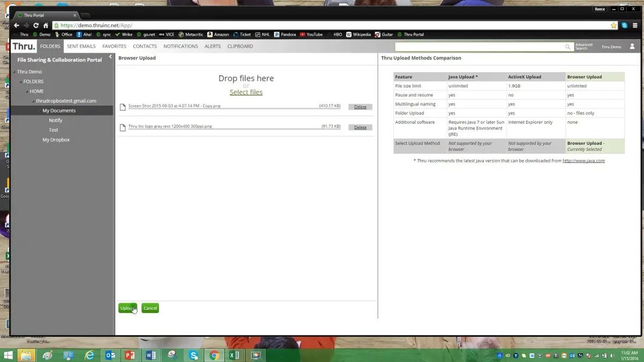The width and height of the screenshot is (644, 362).
Task: Click the Cancel button
Action: [x=150, y=308]
